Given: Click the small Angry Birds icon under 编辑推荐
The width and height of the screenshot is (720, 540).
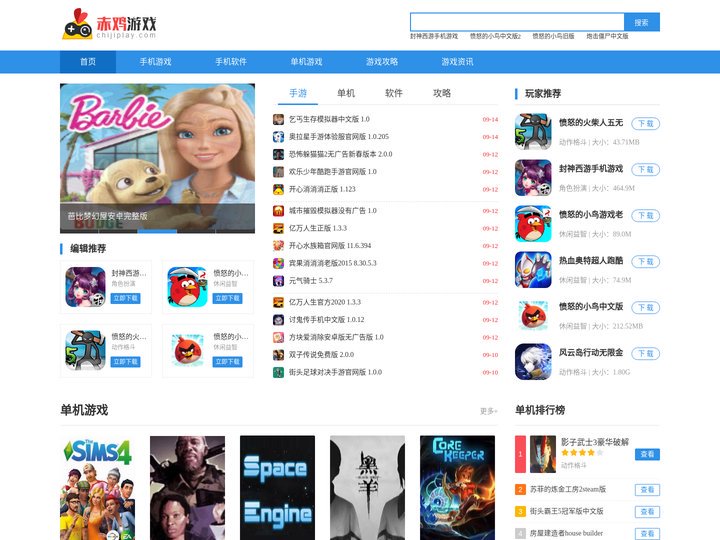Looking at the screenshot, I should pyautogui.click(x=187, y=350).
